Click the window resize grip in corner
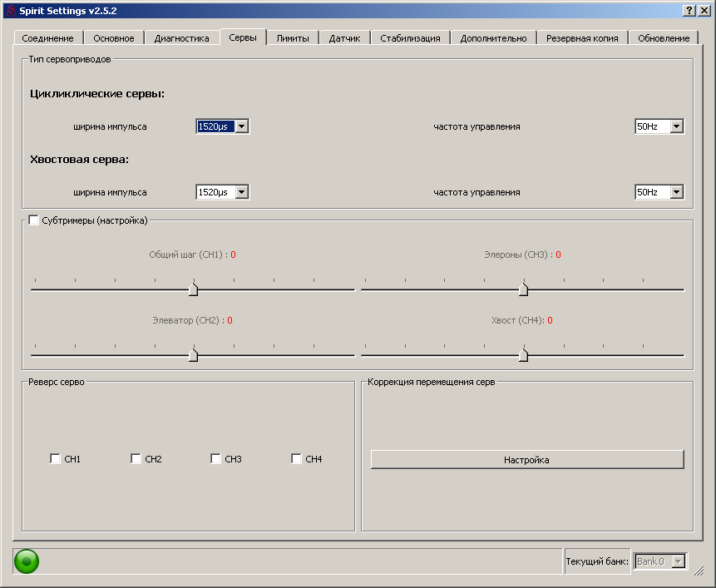Screen dimensions: 716x588 (699, 571)
